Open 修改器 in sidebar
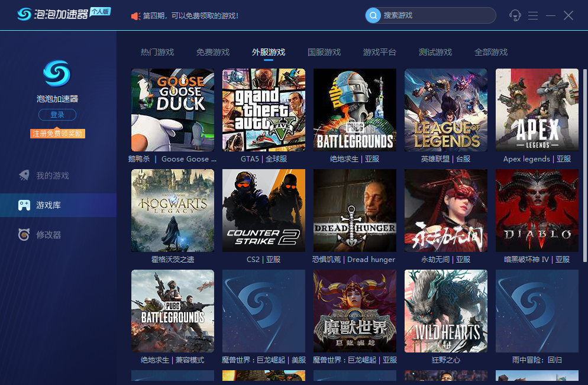Screen dimensions: 588x385 click(58, 235)
